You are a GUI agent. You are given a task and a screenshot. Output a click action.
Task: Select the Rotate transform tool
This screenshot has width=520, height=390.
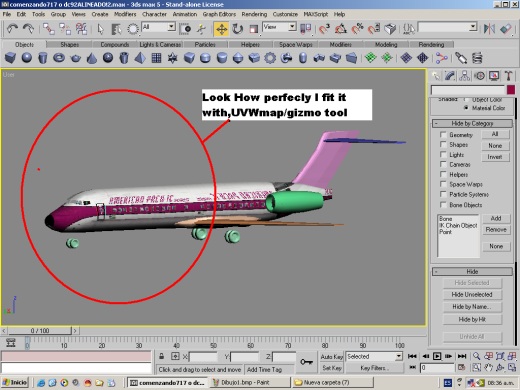237,29
